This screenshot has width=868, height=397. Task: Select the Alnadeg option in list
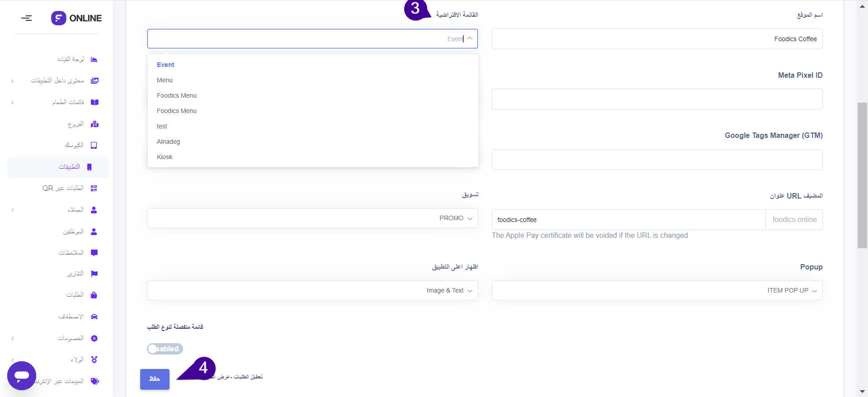(x=313, y=142)
